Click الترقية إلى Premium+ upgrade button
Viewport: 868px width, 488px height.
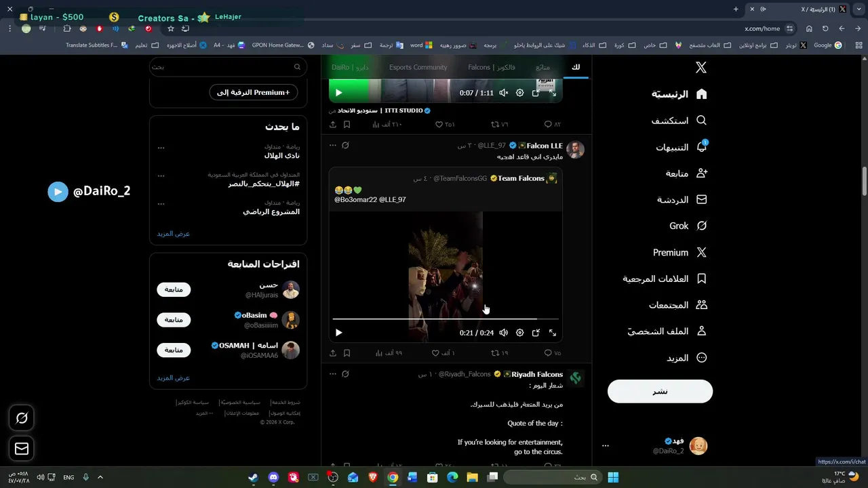[254, 92]
